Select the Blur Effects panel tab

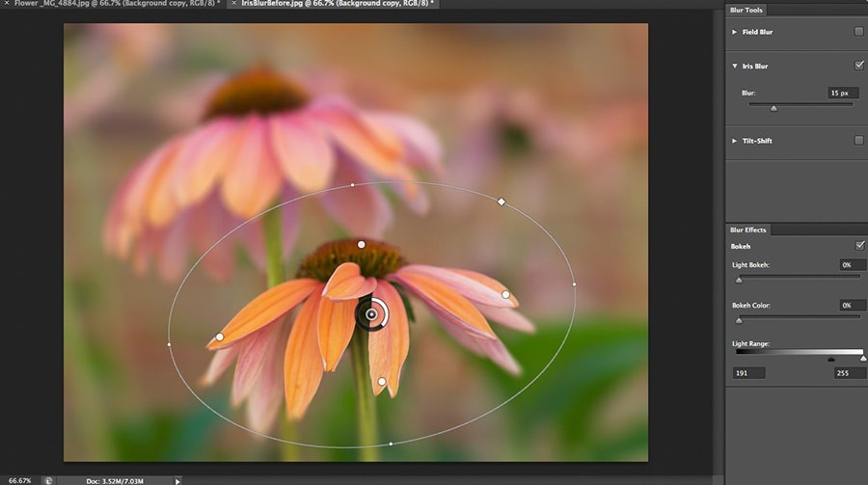(x=749, y=229)
